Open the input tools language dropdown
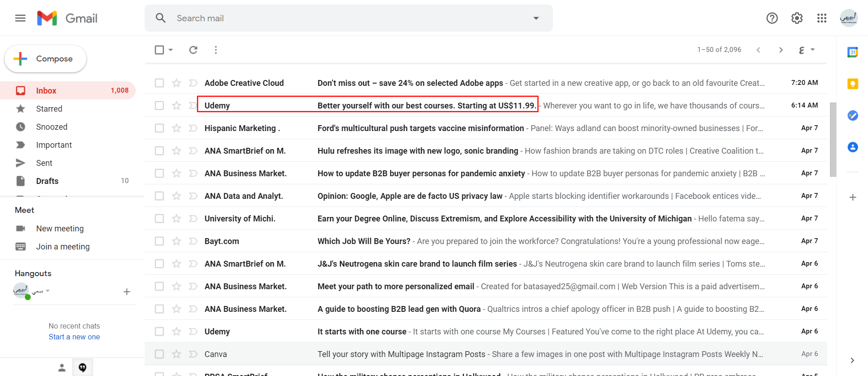 (x=812, y=50)
